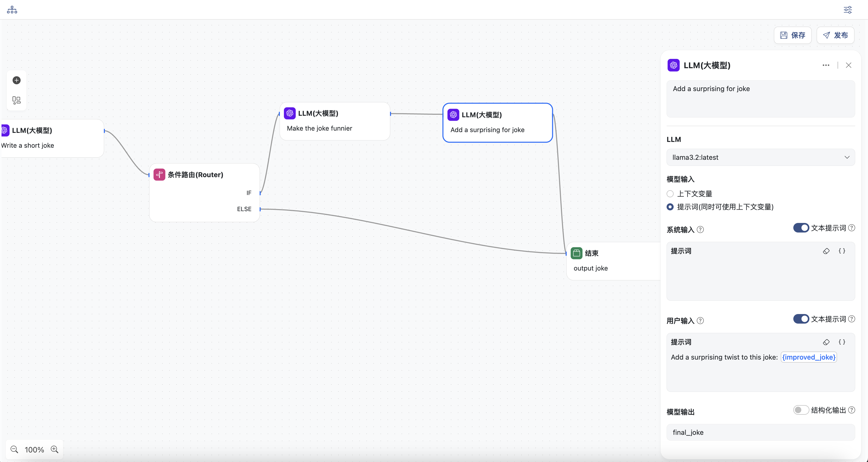
Task: Toggle system input 文本提示词 switch
Action: [x=801, y=228]
